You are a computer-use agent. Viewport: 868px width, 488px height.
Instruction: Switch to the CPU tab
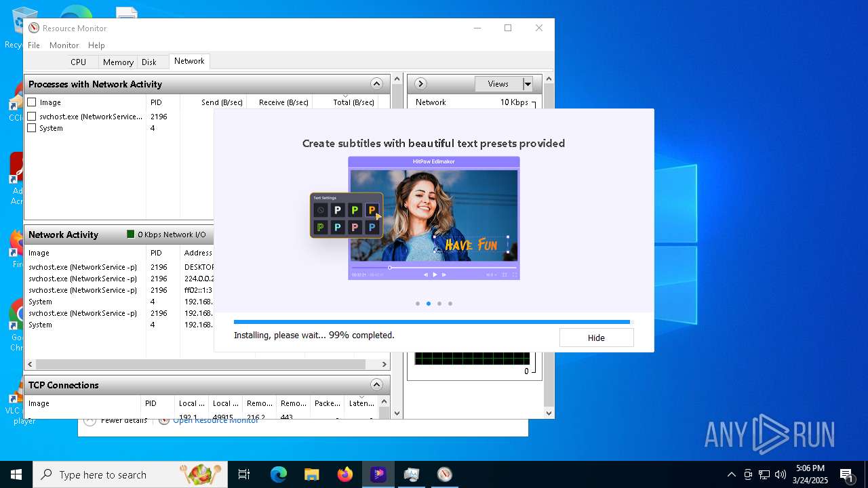pyautogui.click(x=79, y=62)
